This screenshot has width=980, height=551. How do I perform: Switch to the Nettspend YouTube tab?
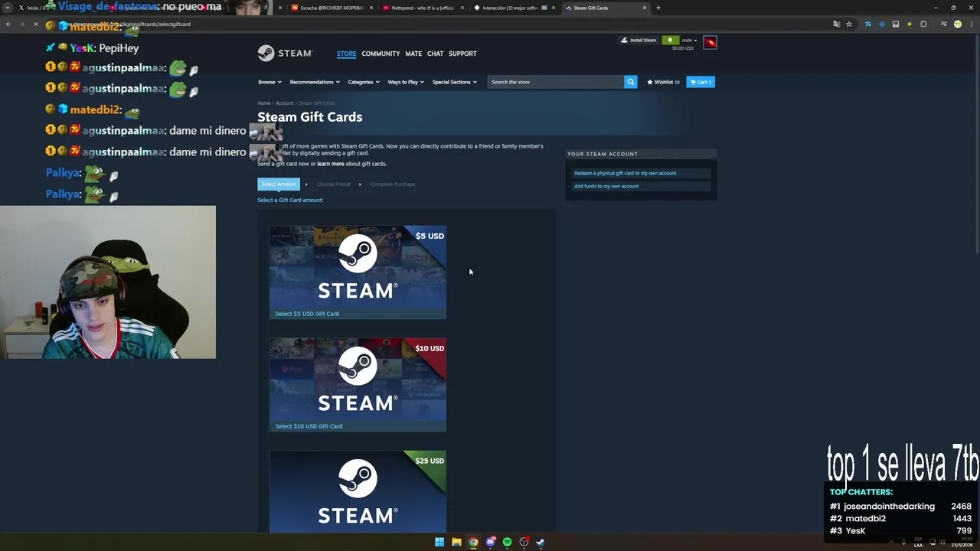(423, 8)
